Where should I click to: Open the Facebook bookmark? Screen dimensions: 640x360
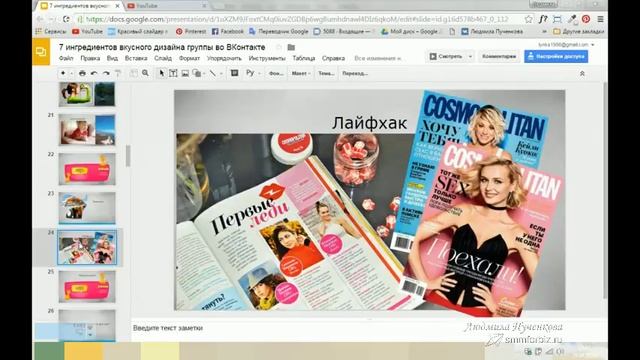(x=228, y=31)
